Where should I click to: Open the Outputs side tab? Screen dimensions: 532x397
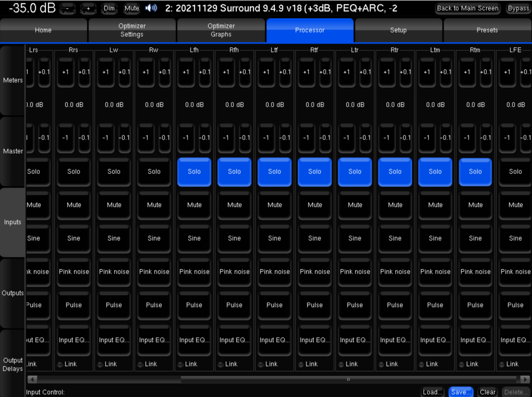(x=12, y=293)
